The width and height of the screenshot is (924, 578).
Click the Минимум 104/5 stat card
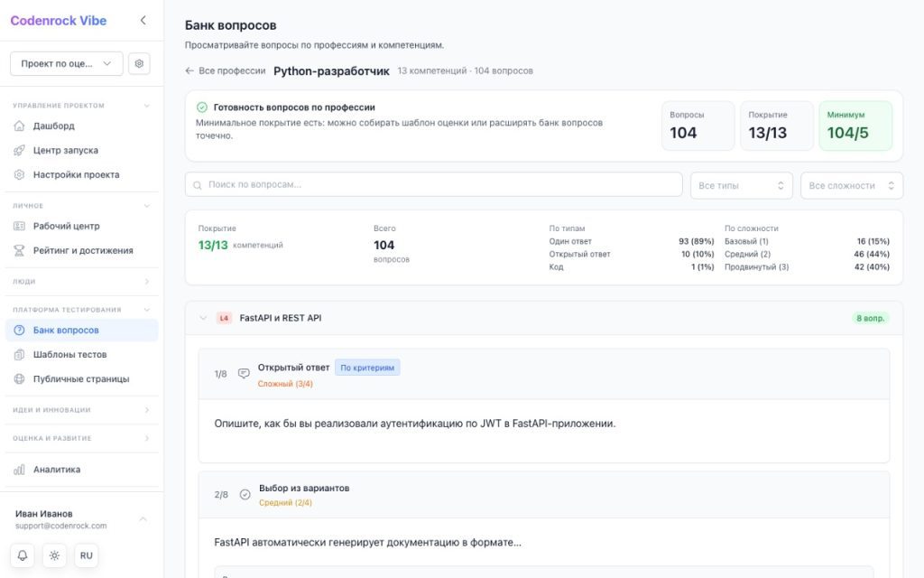pos(855,126)
